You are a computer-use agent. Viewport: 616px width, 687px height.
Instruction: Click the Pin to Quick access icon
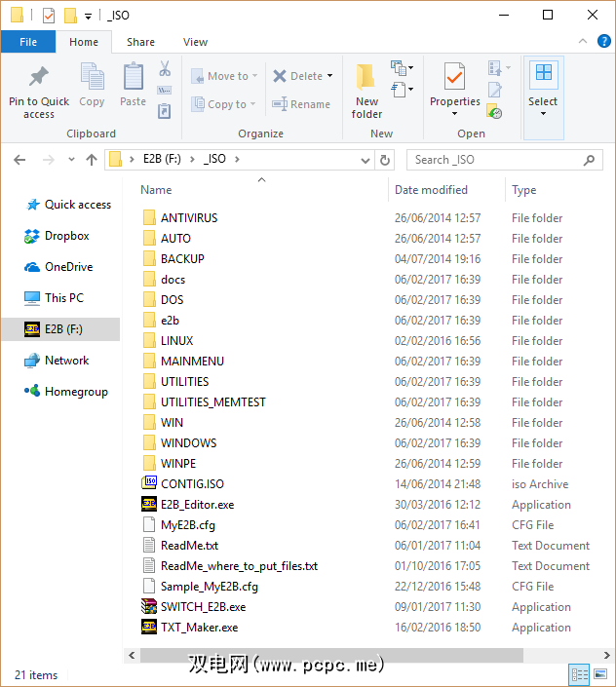39,76
